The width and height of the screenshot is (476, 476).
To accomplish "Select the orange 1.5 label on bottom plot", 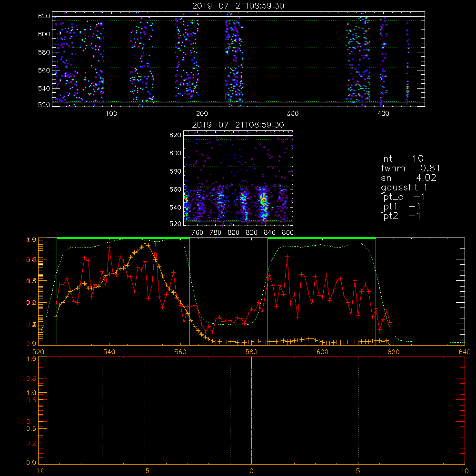I will click(x=31, y=359).
